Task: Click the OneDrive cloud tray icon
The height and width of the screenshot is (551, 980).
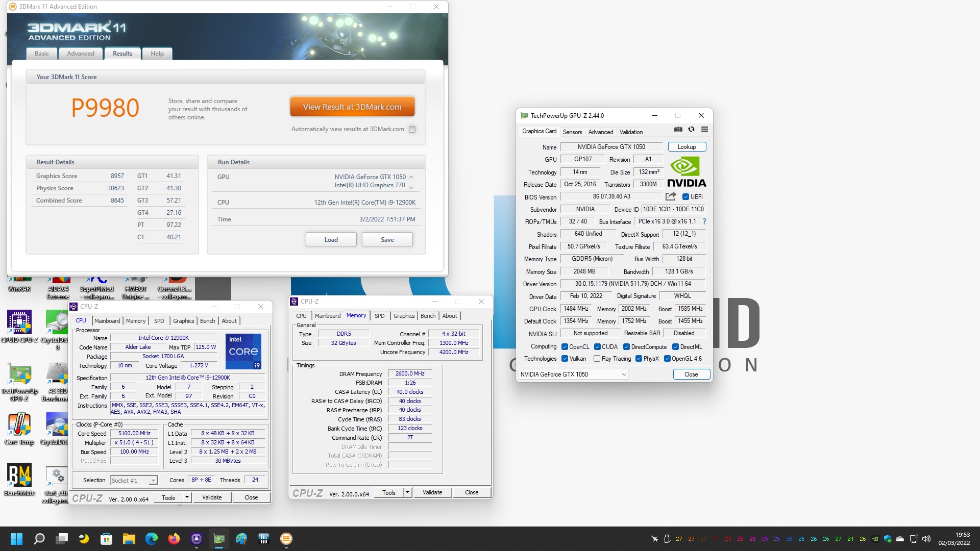Action: click(900, 539)
